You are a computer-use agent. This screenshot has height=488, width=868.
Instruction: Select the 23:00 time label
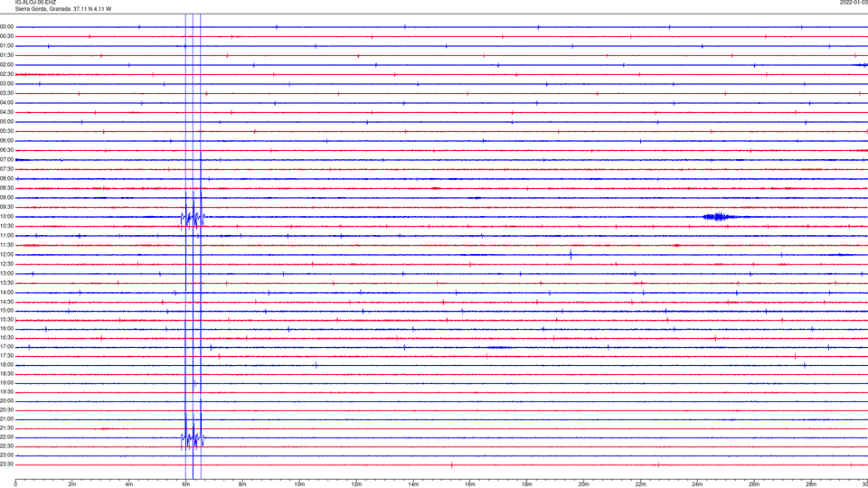[7, 455]
